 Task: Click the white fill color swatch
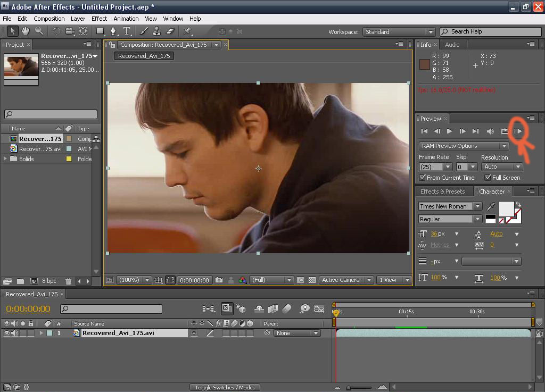click(x=506, y=209)
